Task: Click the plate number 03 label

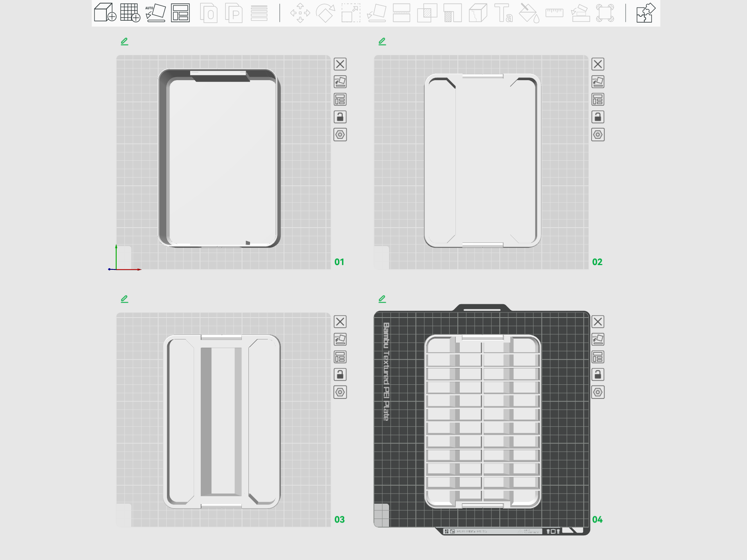Action: pyautogui.click(x=339, y=520)
